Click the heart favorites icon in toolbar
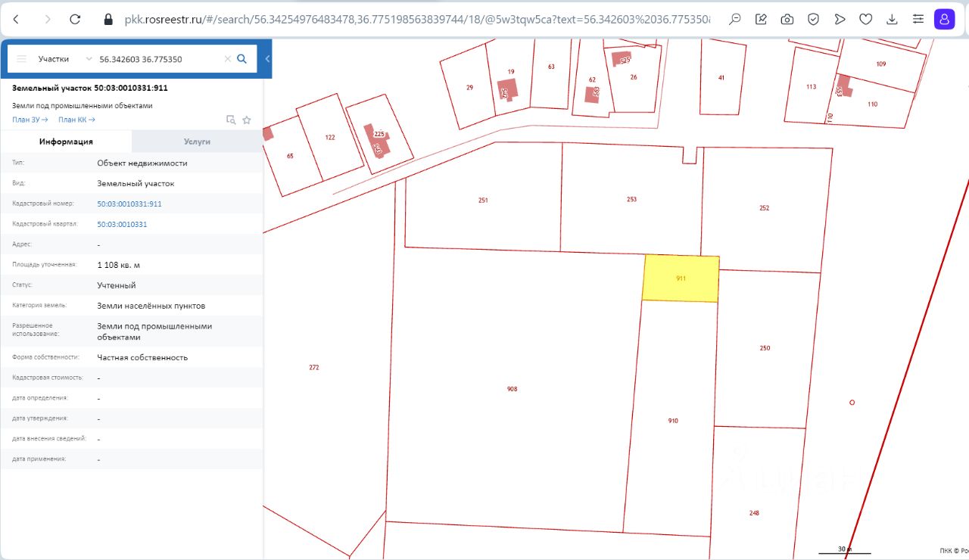969x560 pixels. [866, 20]
